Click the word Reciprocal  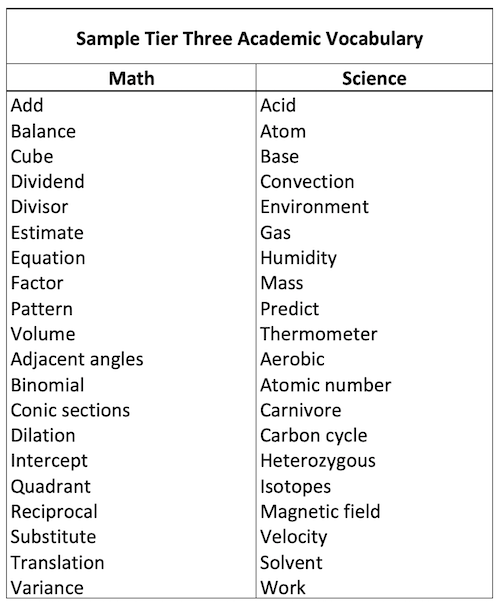point(54,512)
